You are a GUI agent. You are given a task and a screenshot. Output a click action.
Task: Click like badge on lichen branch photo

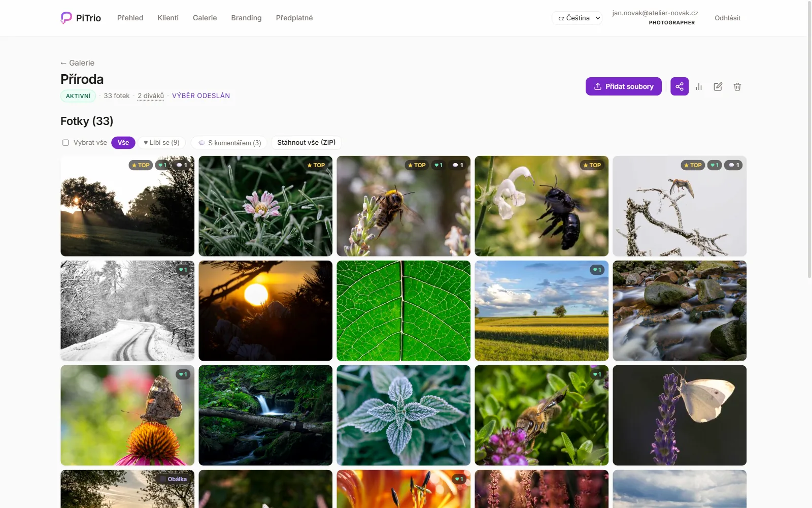click(x=715, y=165)
